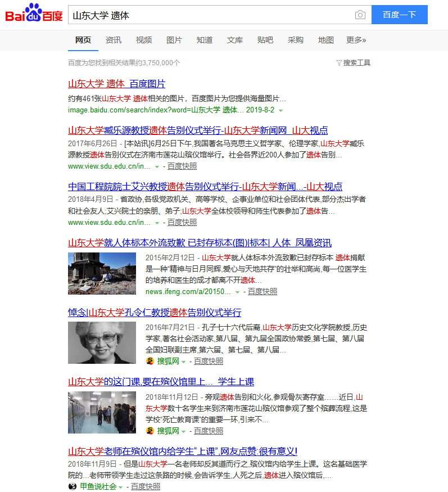This screenshot has width=448, height=492.
Task: Open 百度快照 for 孔令仁 result
Action: [209, 362]
